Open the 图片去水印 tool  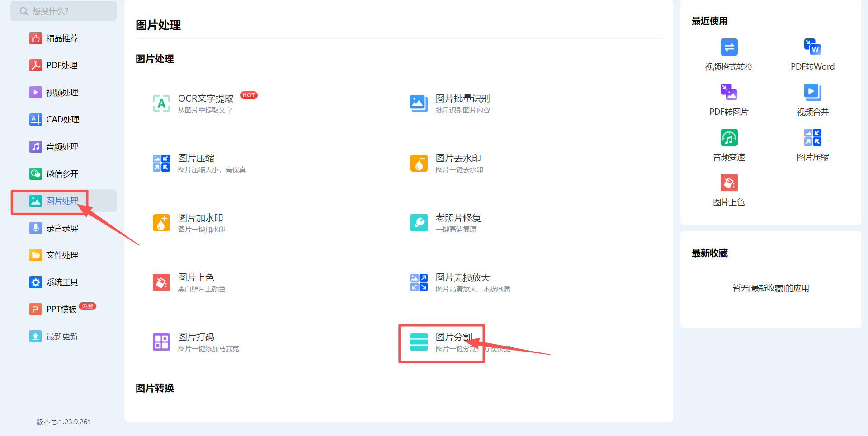pos(447,163)
